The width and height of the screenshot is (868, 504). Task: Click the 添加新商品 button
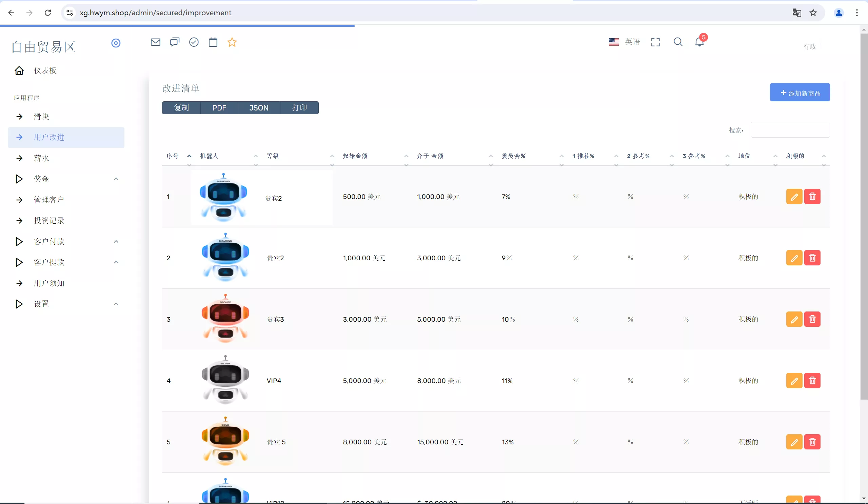pyautogui.click(x=800, y=92)
